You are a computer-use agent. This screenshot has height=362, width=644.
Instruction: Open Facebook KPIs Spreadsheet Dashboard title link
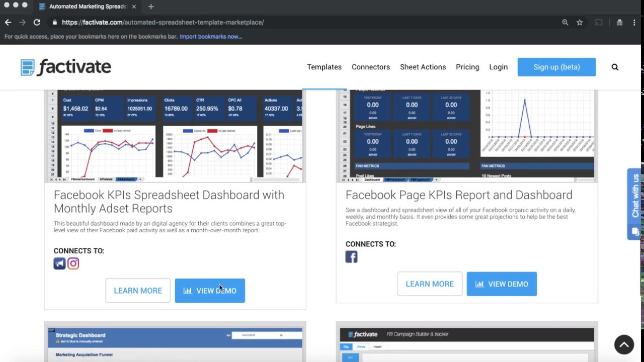[x=169, y=202]
